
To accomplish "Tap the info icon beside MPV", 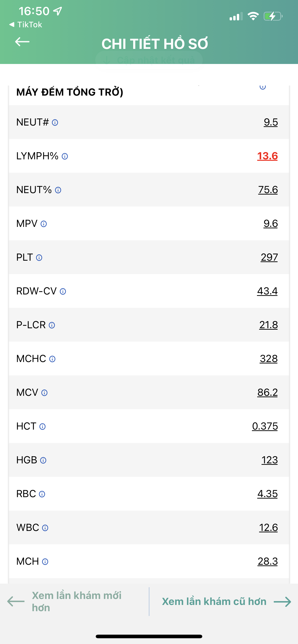I will click(x=44, y=224).
